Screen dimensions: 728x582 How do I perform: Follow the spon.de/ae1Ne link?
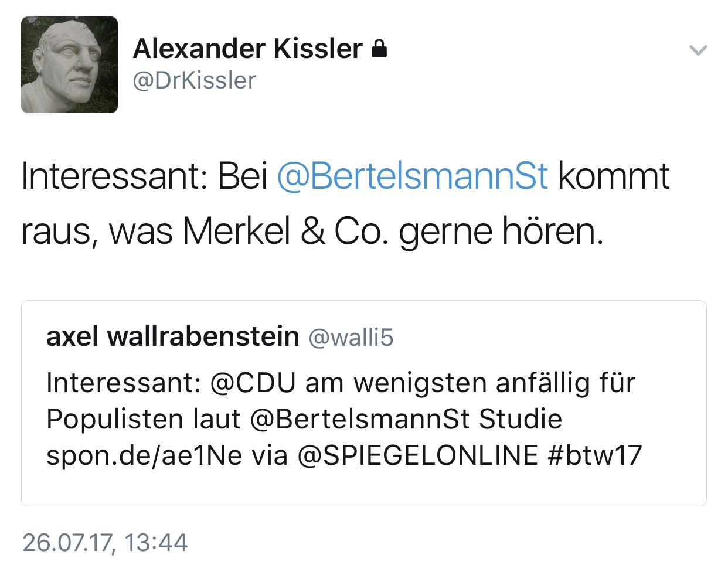click(144, 455)
